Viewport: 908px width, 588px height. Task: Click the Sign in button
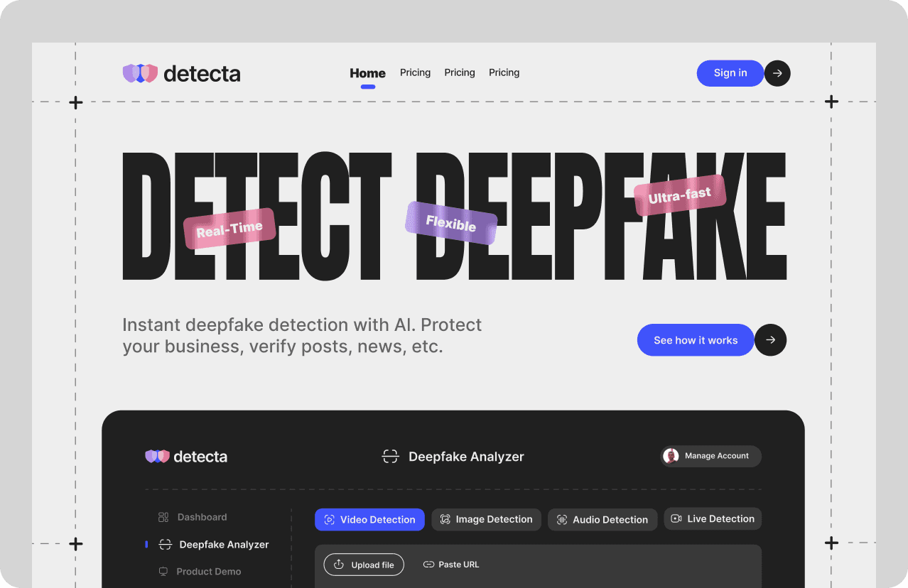click(730, 73)
